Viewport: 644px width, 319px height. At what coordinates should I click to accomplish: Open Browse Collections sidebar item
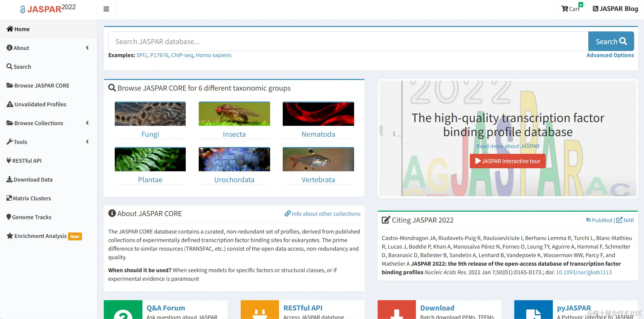tap(48, 123)
